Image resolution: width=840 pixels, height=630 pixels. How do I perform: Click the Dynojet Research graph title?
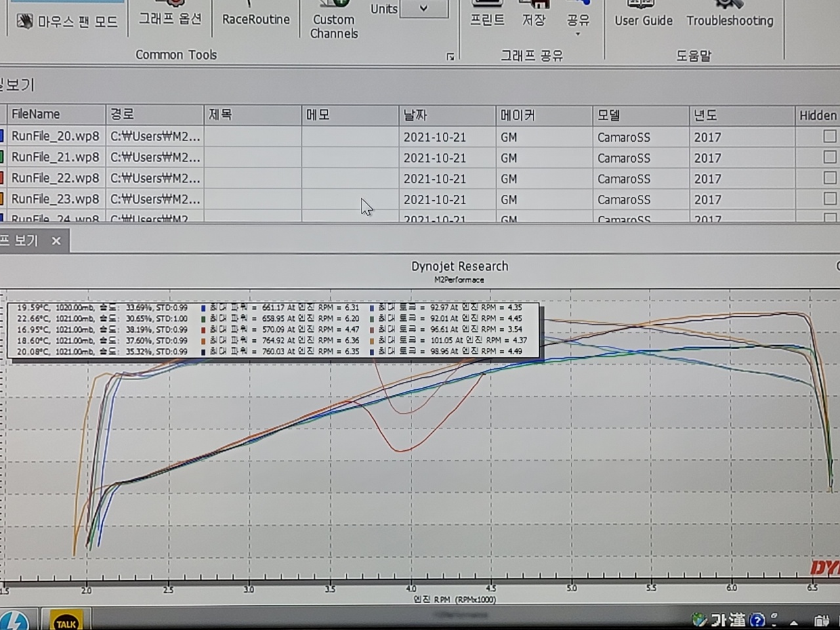point(459,266)
